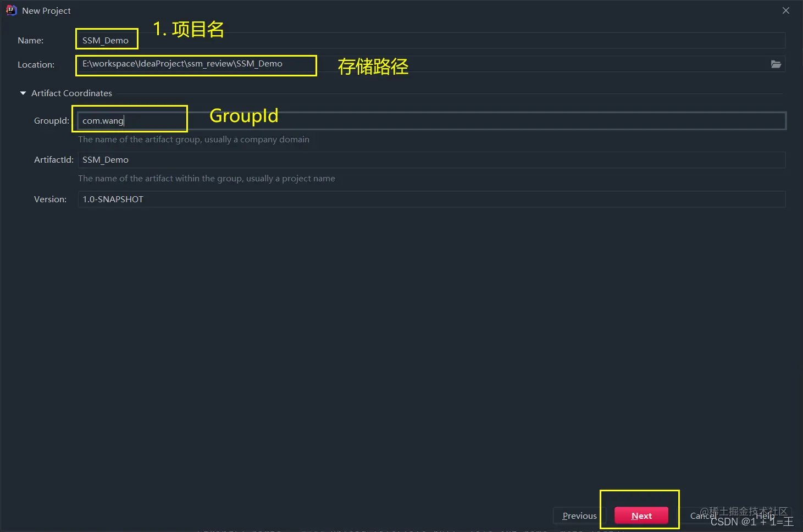Image resolution: width=803 pixels, height=532 pixels.
Task: Click hint 'usually a project name'
Action: coord(291,179)
